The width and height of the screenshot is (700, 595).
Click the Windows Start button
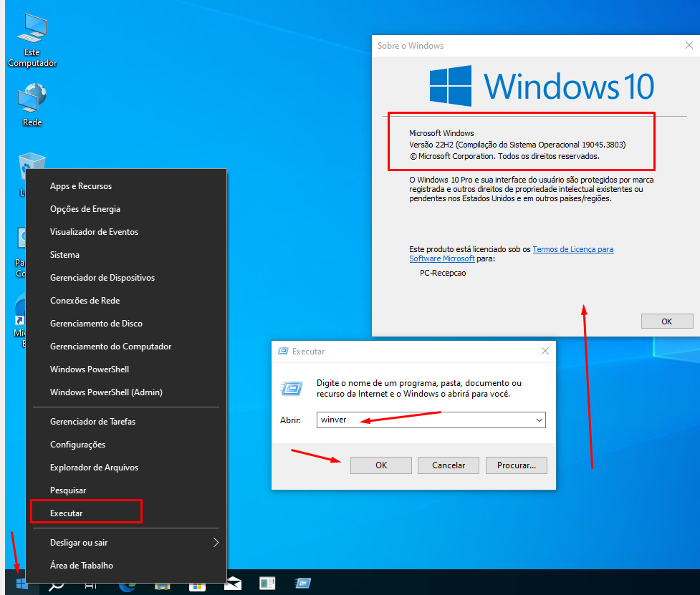[x=21, y=584]
